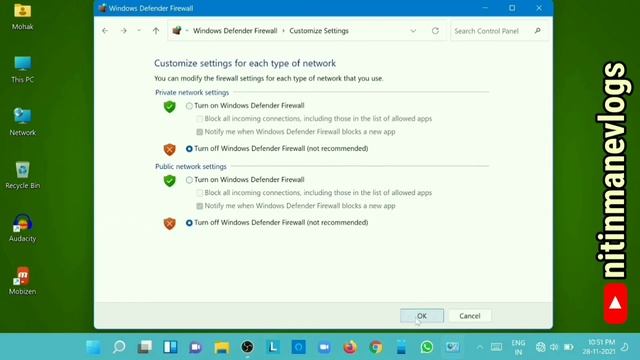
Task: Open the L app on taskbar
Action: (273, 347)
